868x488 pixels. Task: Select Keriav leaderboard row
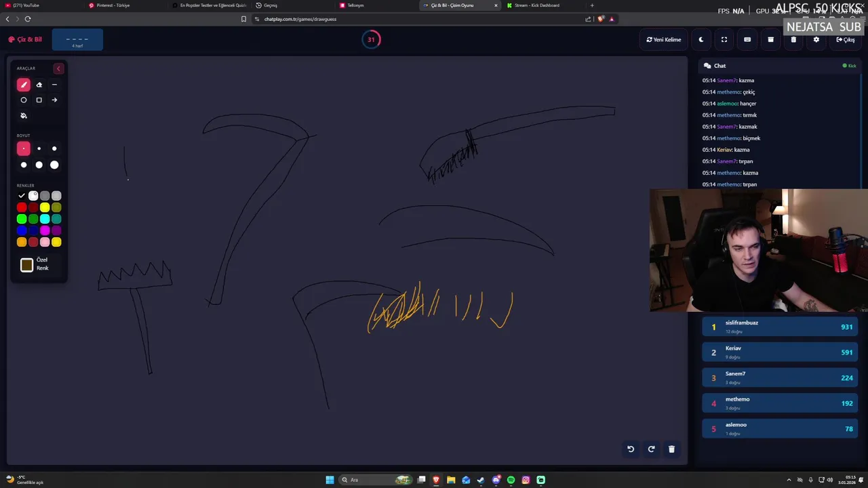(x=780, y=352)
